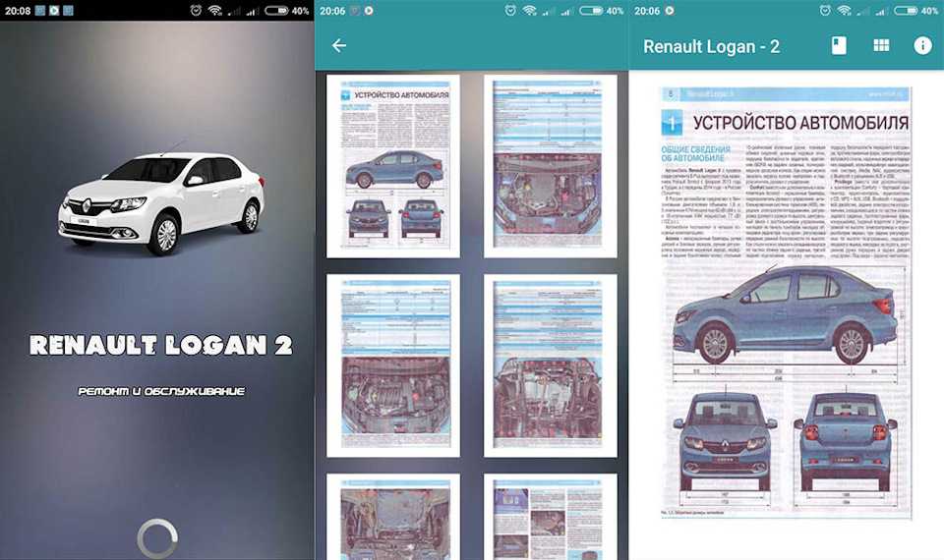This screenshot has height=560, width=944.
Task: Tap the 40% battery indicator in right status bar
Action: coord(915,10)
